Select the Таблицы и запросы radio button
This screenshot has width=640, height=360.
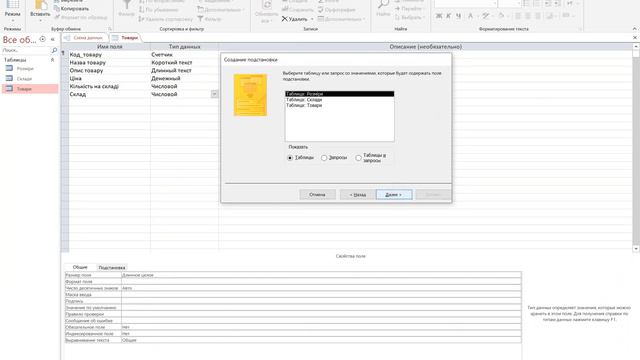tap(358, 158)
